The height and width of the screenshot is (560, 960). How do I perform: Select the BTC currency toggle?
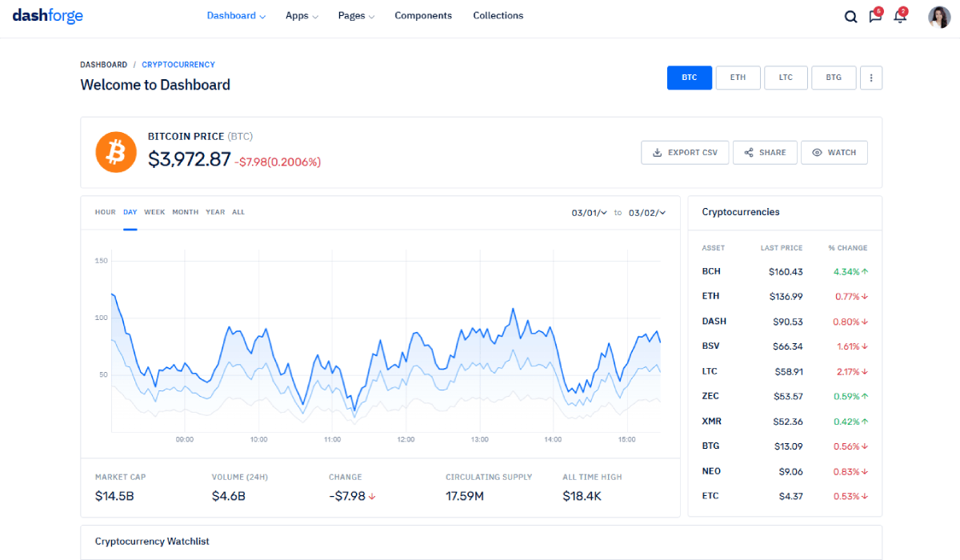pyautogui.click(x=689, y=78)
